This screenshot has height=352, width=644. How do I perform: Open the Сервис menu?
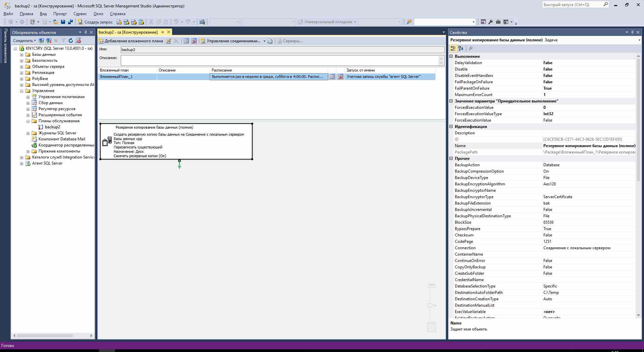(80, 14)
